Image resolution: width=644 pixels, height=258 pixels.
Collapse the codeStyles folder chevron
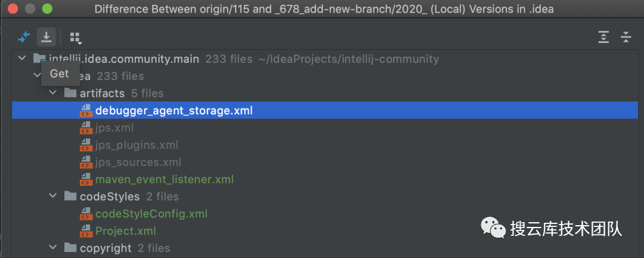pos(52,196)
